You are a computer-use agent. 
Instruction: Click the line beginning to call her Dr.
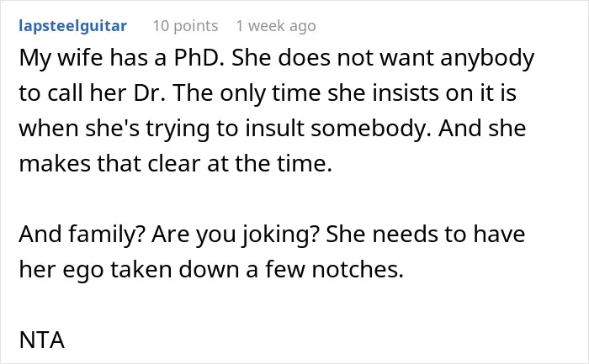[x=268, y=93]
